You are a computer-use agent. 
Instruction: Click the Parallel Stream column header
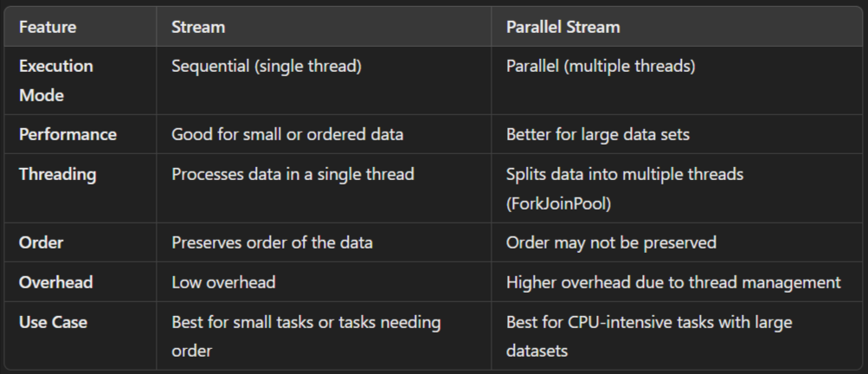point(563,27)
